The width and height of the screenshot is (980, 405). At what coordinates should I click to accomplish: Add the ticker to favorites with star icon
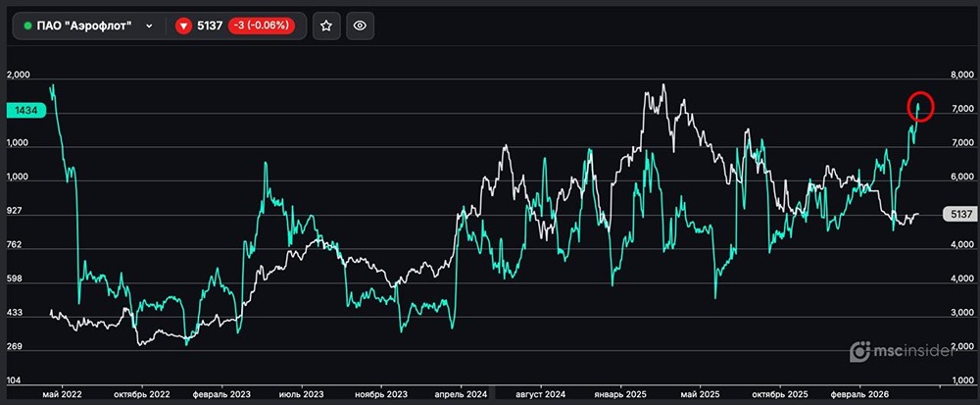(327, 25)
